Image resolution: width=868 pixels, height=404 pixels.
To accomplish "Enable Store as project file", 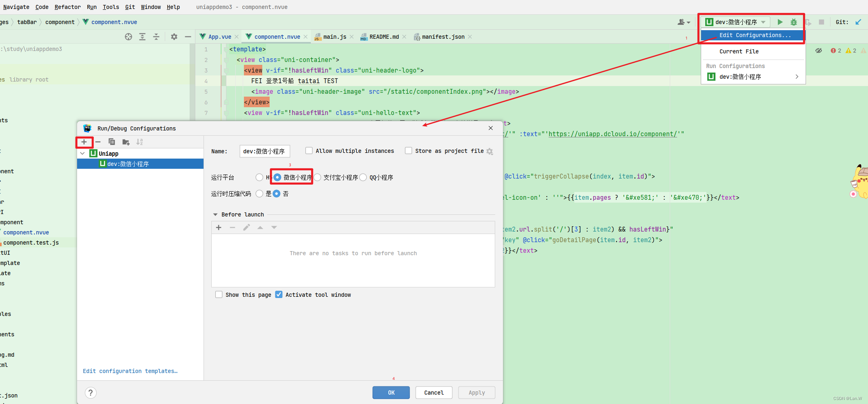I will (x=408, y=150).
